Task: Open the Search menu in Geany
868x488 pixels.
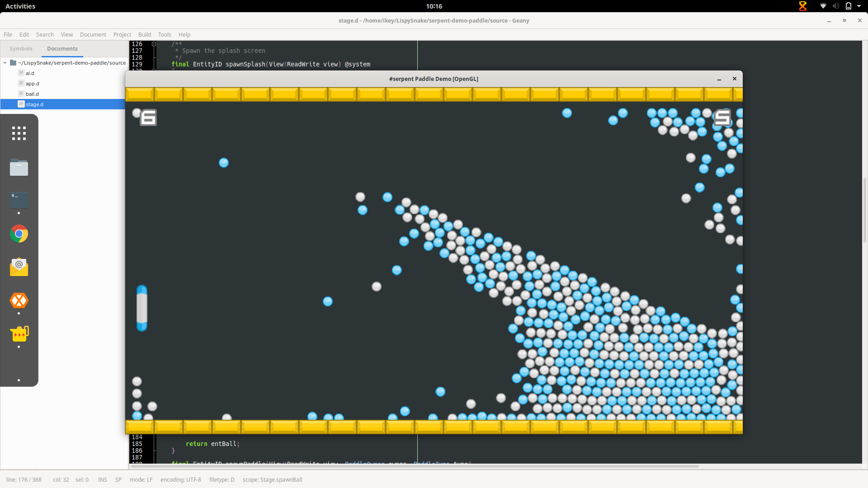Action: pos(45,34)
